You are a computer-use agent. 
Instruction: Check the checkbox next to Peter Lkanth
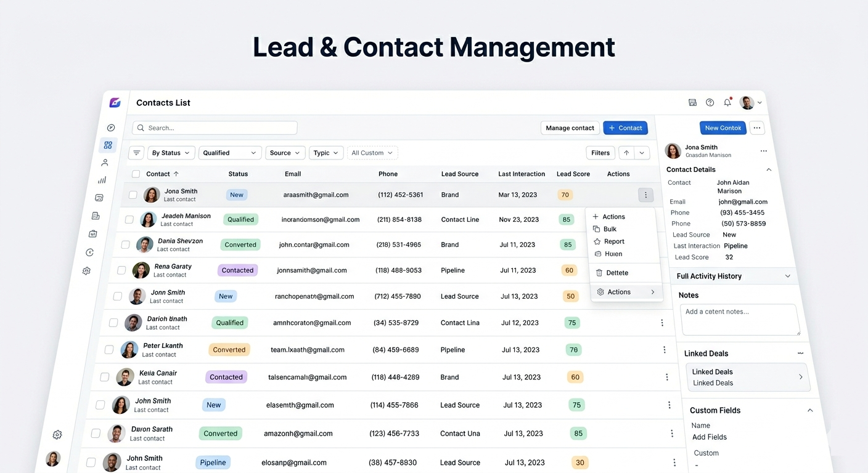109,349
